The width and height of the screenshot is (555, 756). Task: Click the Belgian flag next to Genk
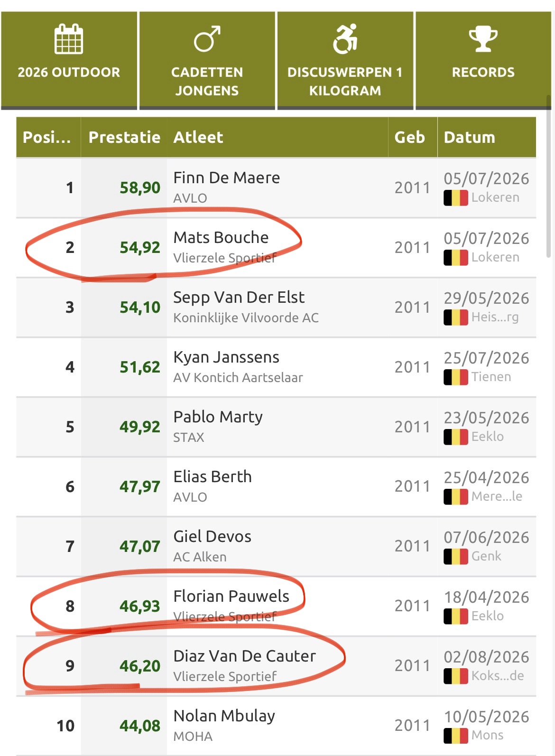(x=456, y=556)
